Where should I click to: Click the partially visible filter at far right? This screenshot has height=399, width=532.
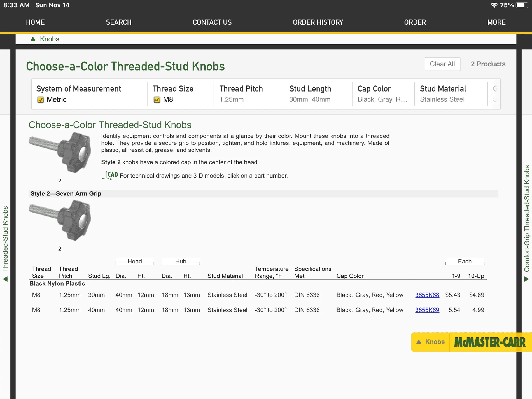(494, 94)
